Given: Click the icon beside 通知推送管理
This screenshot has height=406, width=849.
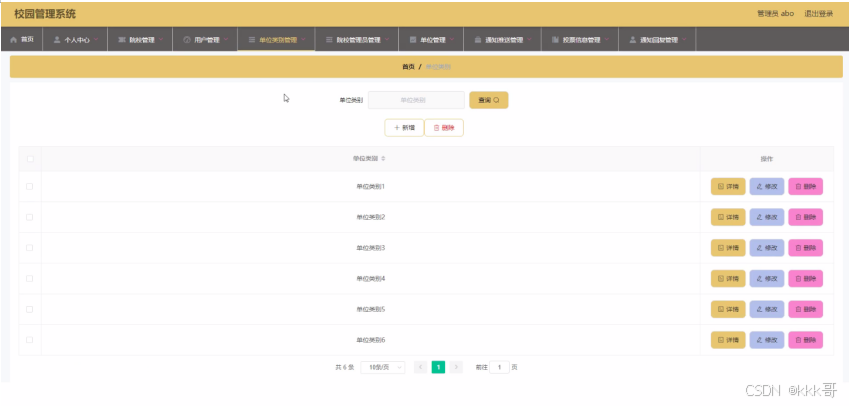Looking at the screenshot, I should (x=478, y=40).
